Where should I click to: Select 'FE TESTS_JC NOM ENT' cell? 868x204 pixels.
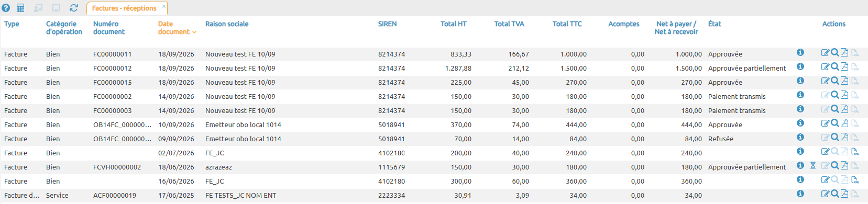[x=241, y=196]
